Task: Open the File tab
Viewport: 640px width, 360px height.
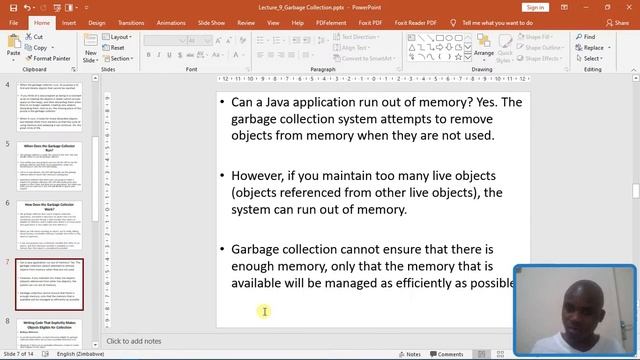Action: click(13, 23)
